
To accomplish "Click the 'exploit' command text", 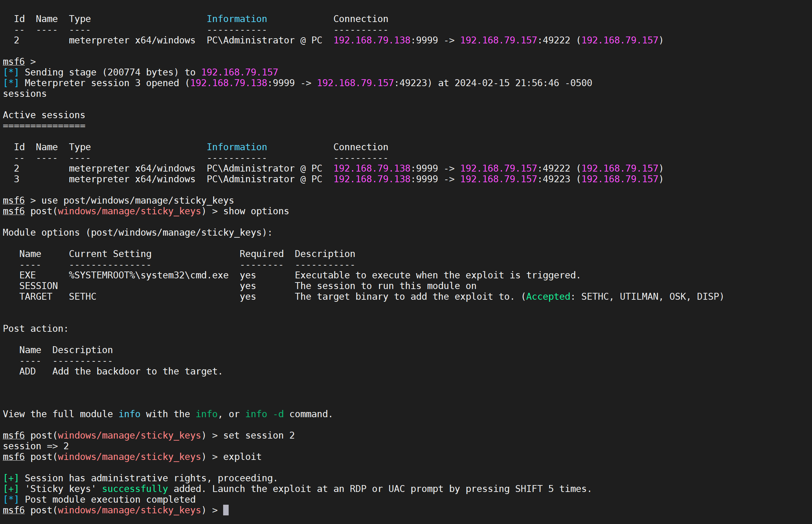I will [x=242, y=457].
